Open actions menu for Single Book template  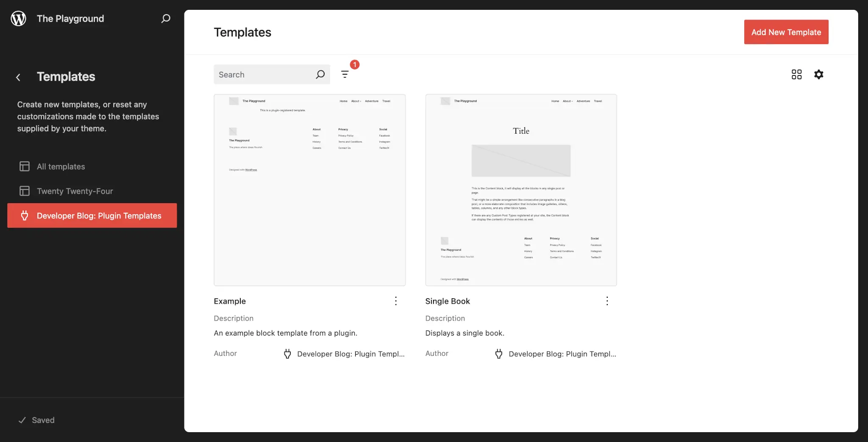coord(607,301)
